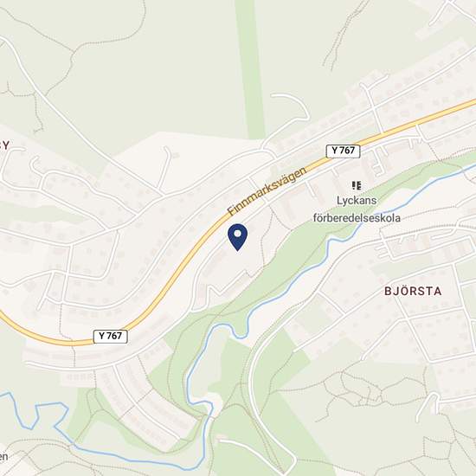The height and width of the screenshot is (476, 476).
Task: Click the partial district label at left edge
Action: [4, 145]
